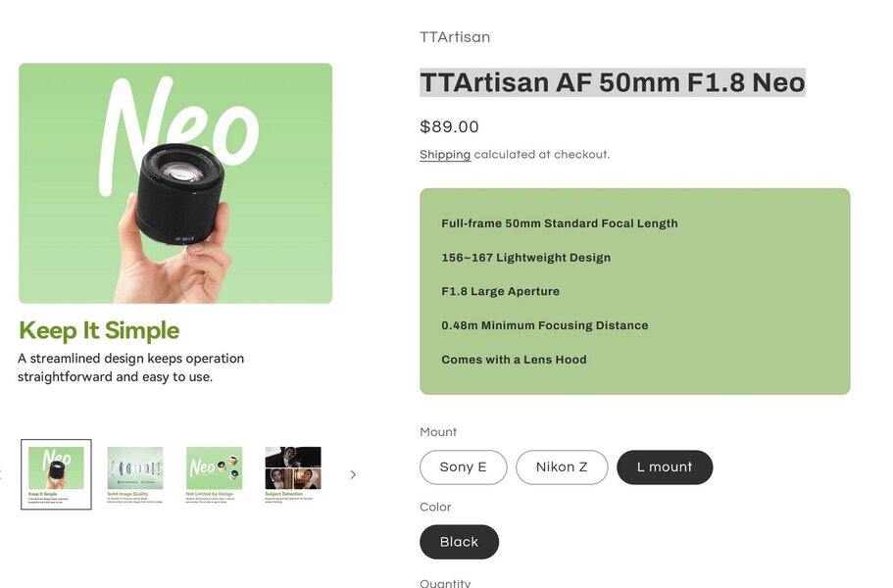This screenshot has width=893, height=588.
Task: View the Keep It Simple thumbnail
Action: [56, 474]
